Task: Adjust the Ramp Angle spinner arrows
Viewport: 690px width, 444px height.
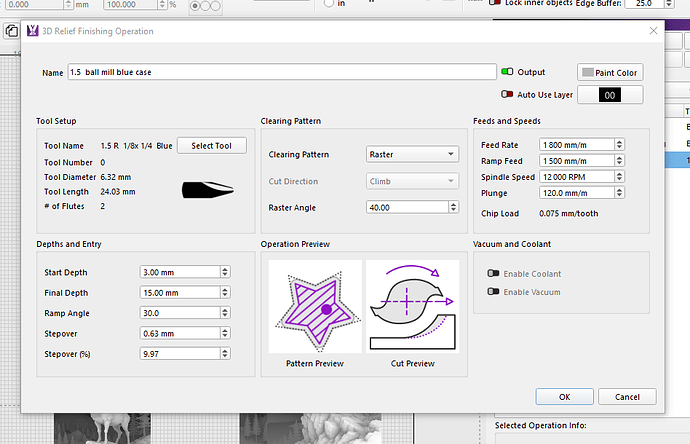Action: tap(225, 313)
